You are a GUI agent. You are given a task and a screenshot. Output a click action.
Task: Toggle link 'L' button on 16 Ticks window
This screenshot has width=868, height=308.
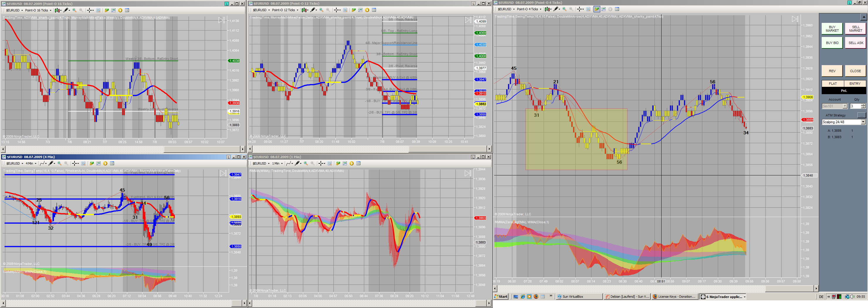click(x=227, y=4)
